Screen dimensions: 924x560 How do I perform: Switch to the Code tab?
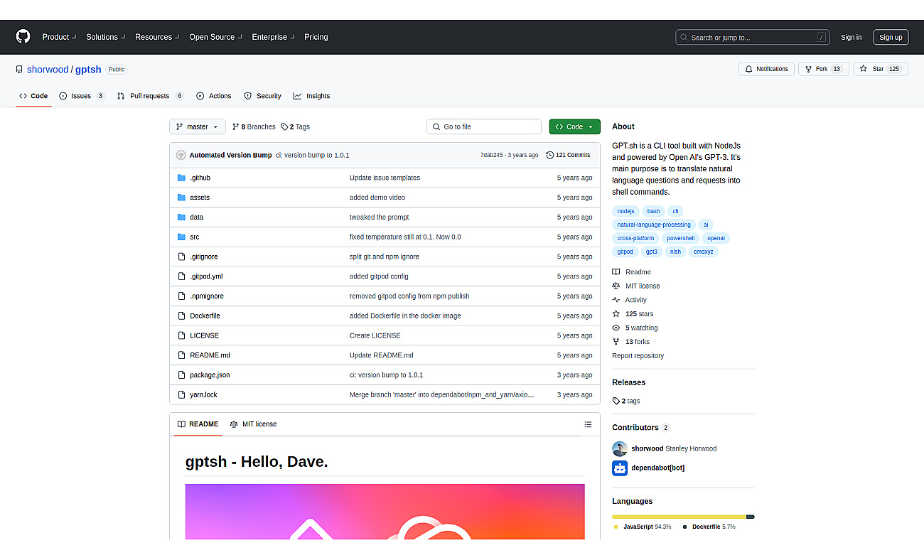[x=33, y=96]
